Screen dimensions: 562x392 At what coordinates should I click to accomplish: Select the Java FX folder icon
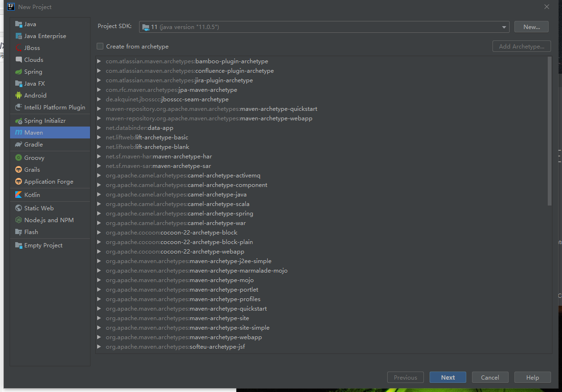pos(19,83)
